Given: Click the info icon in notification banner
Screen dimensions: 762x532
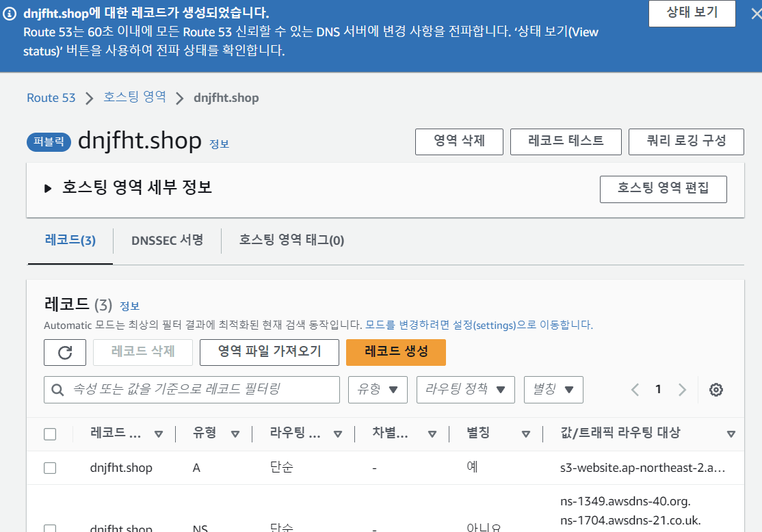Looking at the screenshot, I should (10, 14).
